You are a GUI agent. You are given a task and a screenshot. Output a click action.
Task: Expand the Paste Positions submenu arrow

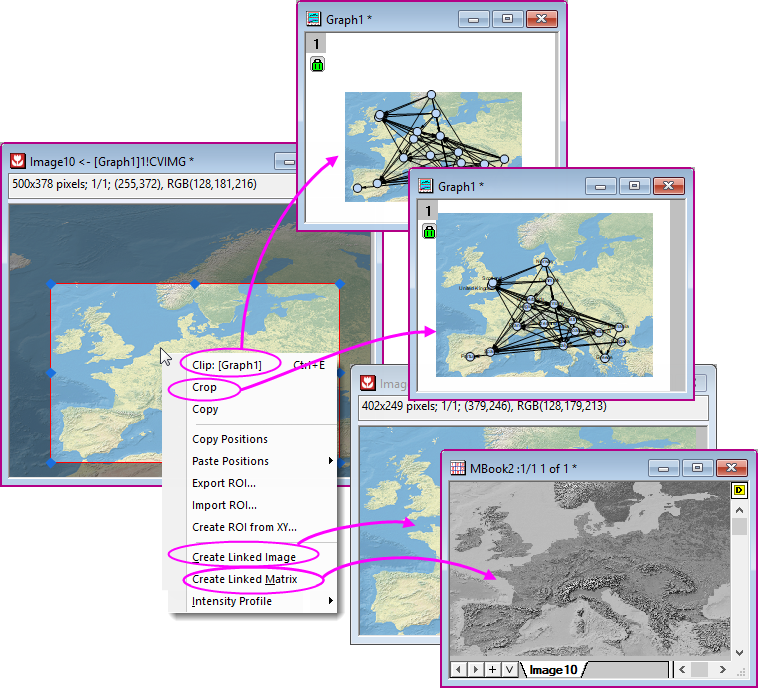(331, 461)
